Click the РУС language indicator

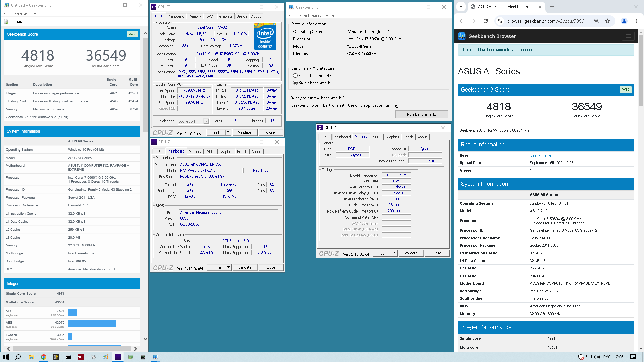[x=607, y=357]
